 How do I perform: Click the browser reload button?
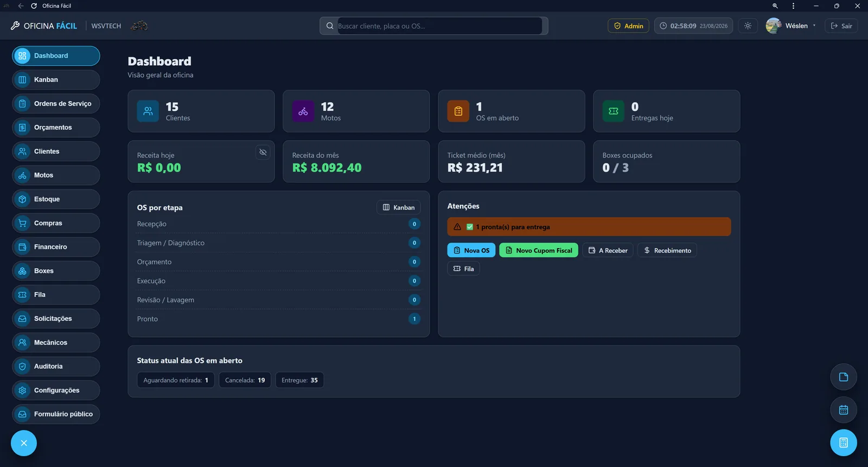pyautogui.click(x=34, y=6)
